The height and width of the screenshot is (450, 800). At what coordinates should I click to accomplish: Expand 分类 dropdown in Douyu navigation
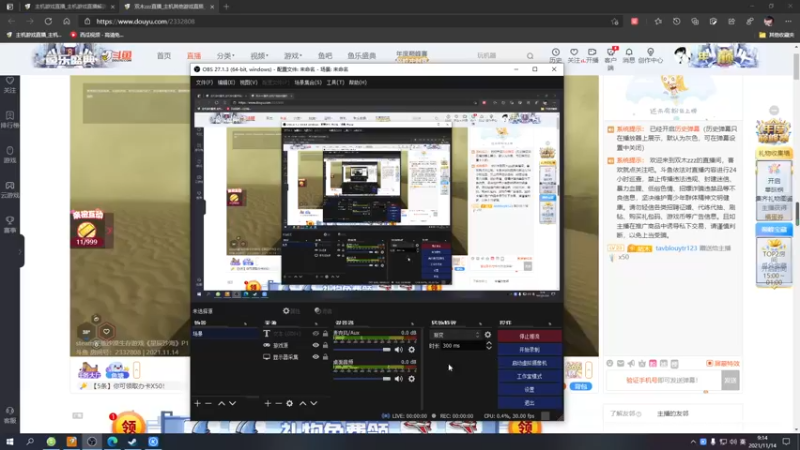pos(225,56)
